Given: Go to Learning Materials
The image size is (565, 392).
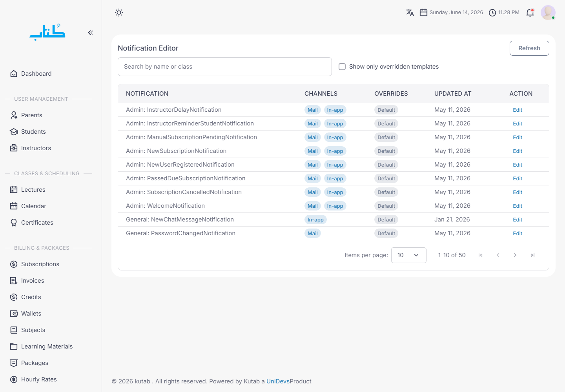Looking at the screenshot, I should (47, 347).
